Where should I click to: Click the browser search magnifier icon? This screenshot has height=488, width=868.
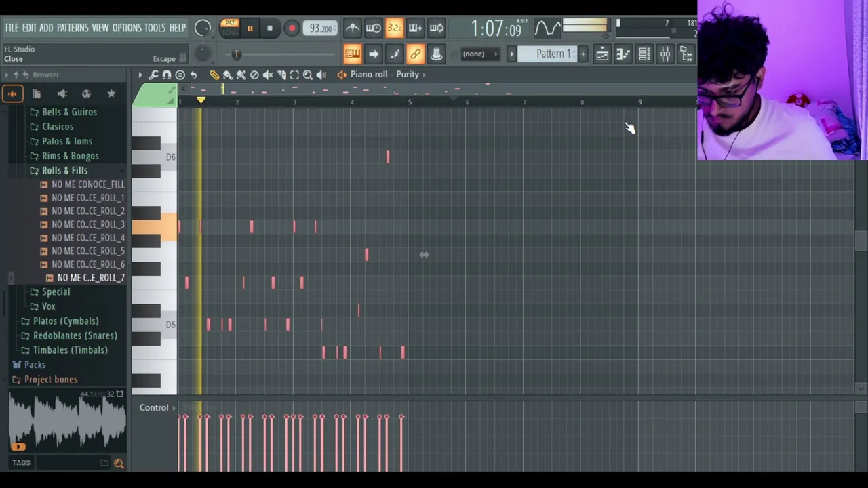(119, 463)
